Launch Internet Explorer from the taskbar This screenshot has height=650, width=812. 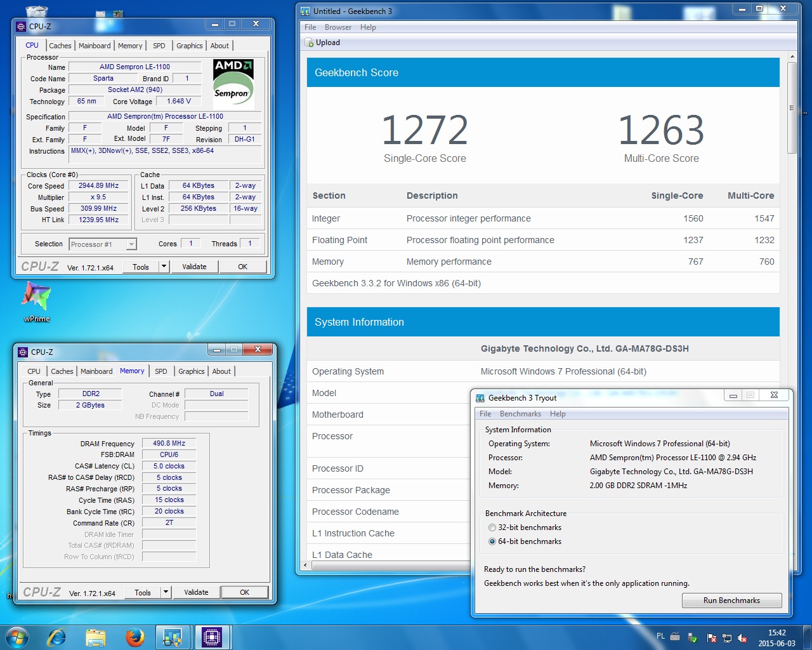57,637
